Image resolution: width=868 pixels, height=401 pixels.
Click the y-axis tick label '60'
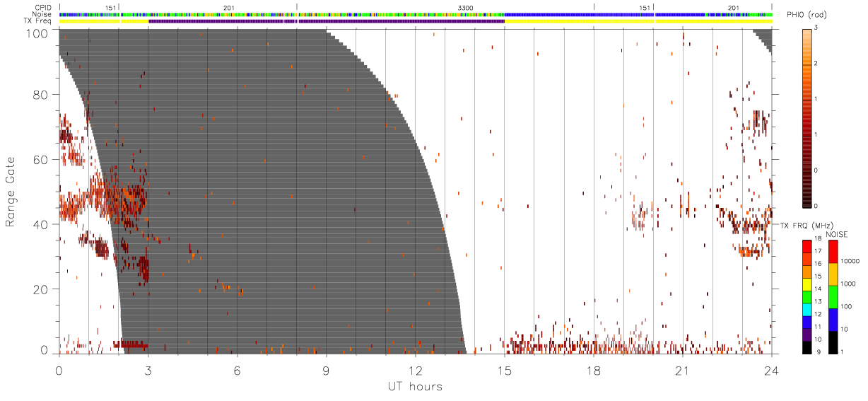point(42,159)
